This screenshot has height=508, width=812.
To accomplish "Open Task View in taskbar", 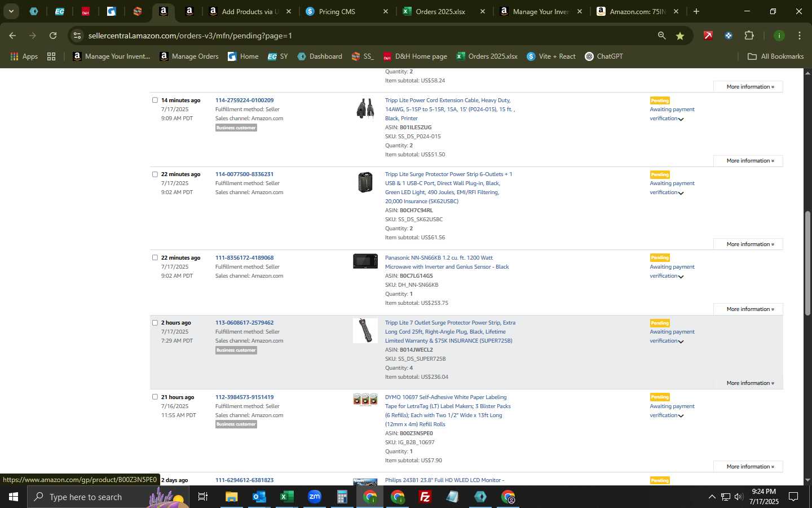I will [x=202, y=497].
